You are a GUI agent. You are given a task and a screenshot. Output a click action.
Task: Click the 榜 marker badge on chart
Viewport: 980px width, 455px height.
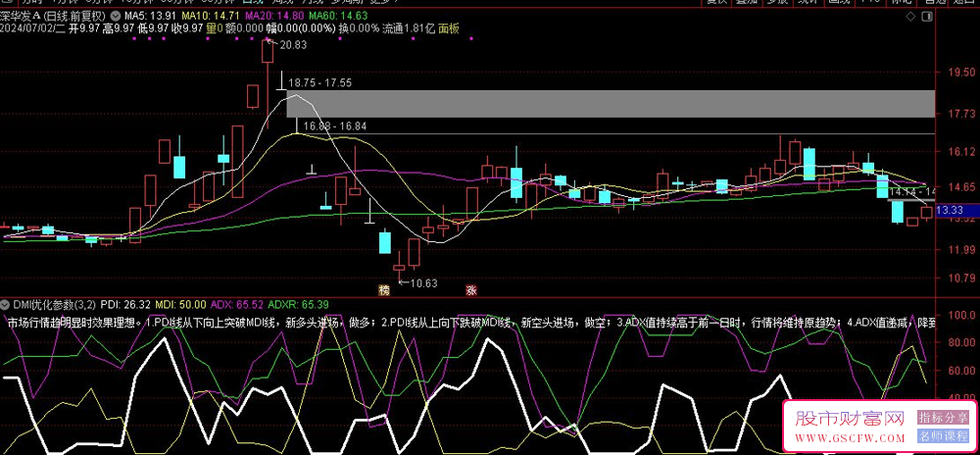[x=383, y=290]
